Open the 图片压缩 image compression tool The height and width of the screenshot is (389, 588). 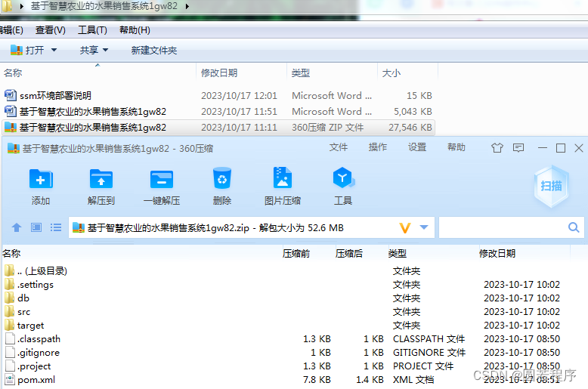pyautogui.click(x=283, y=178)
